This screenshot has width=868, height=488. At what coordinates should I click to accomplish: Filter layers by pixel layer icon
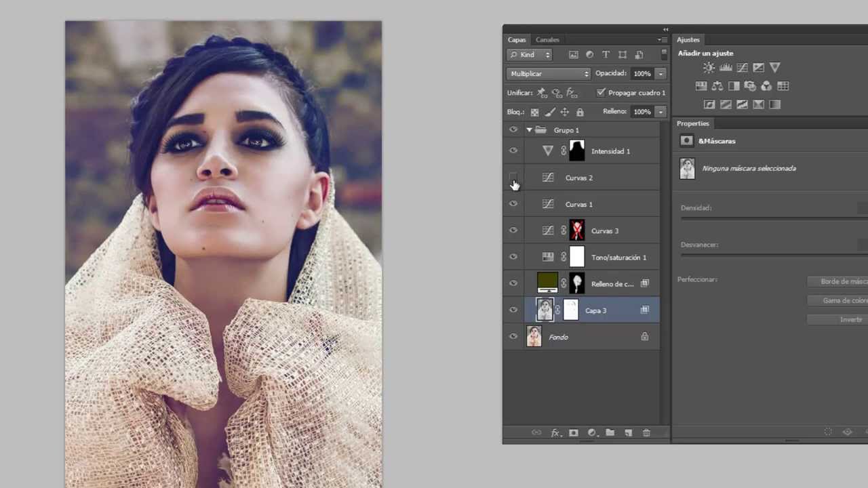click(574, 55)
